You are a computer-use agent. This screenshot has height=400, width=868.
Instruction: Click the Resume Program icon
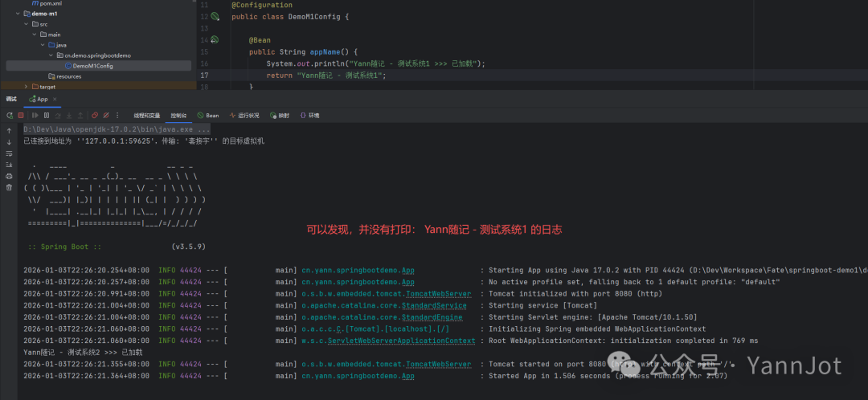[35, 115]
